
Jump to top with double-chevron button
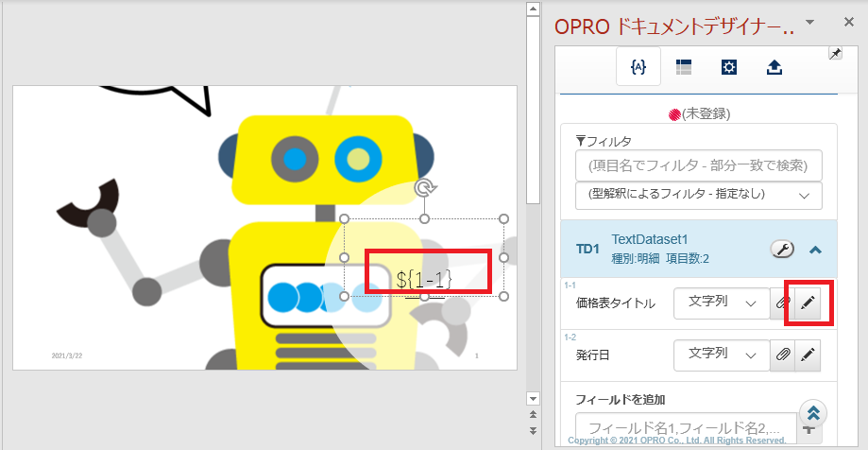(x=813, y=412)
